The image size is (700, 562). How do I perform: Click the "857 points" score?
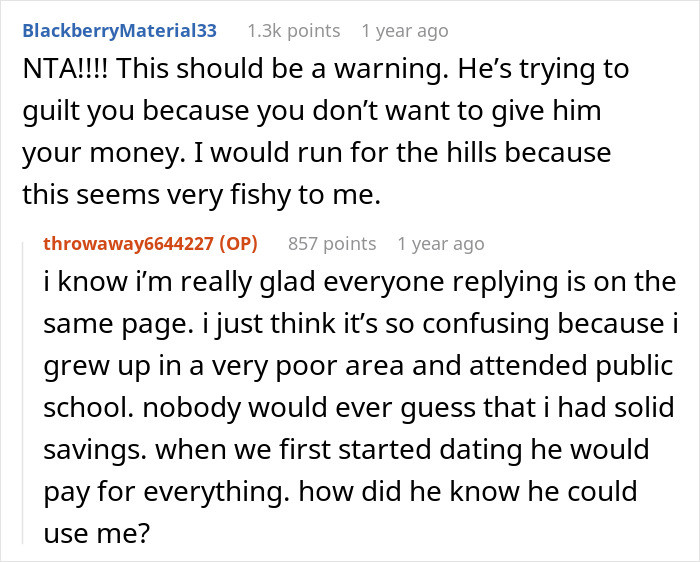(332, 243)
